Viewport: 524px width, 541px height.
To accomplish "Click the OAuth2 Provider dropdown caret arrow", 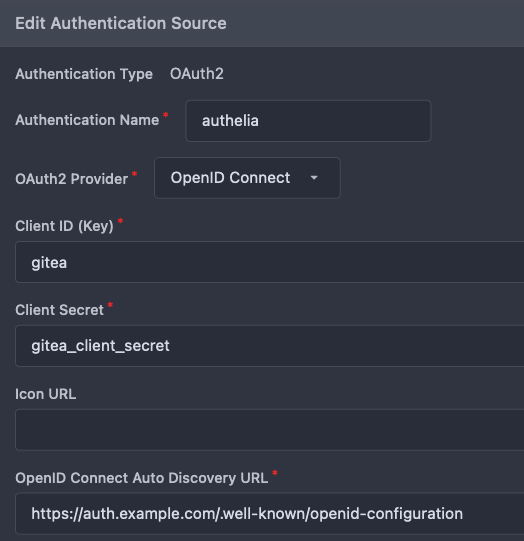I will (x=314, y=178).
